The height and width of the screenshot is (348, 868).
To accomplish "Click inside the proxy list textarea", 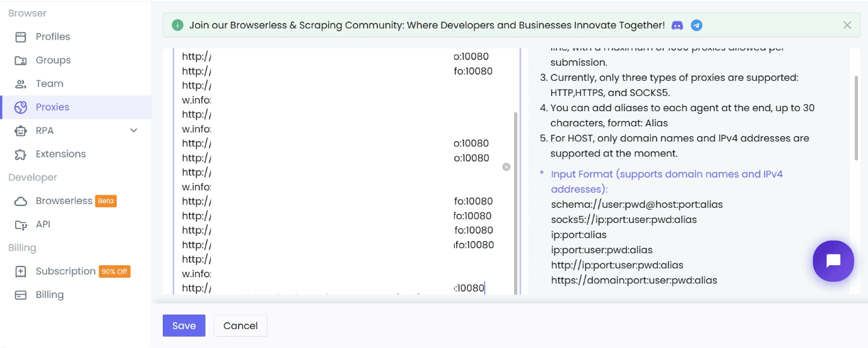I will click(x=347, y=172).
